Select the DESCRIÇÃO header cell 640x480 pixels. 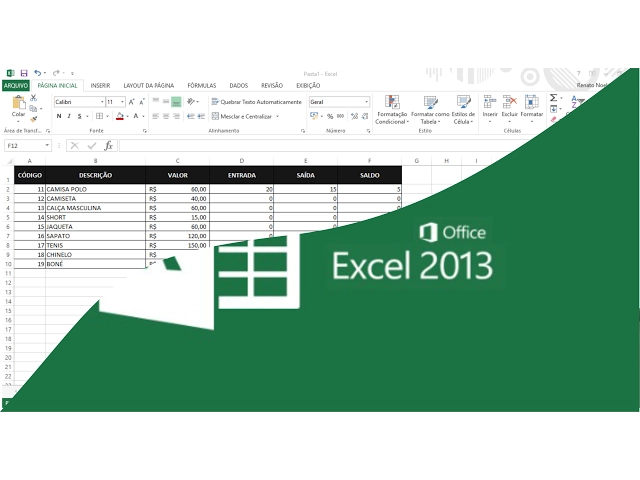96,175
